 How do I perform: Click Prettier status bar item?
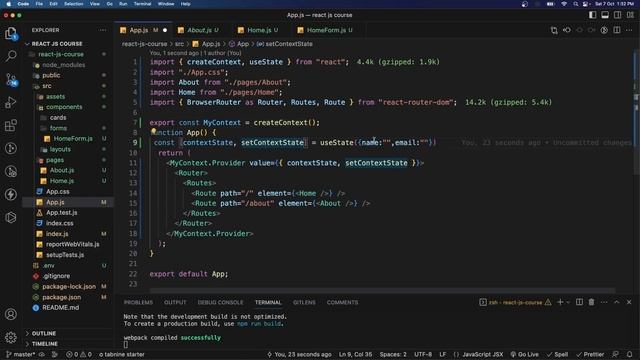pos(590,354)
